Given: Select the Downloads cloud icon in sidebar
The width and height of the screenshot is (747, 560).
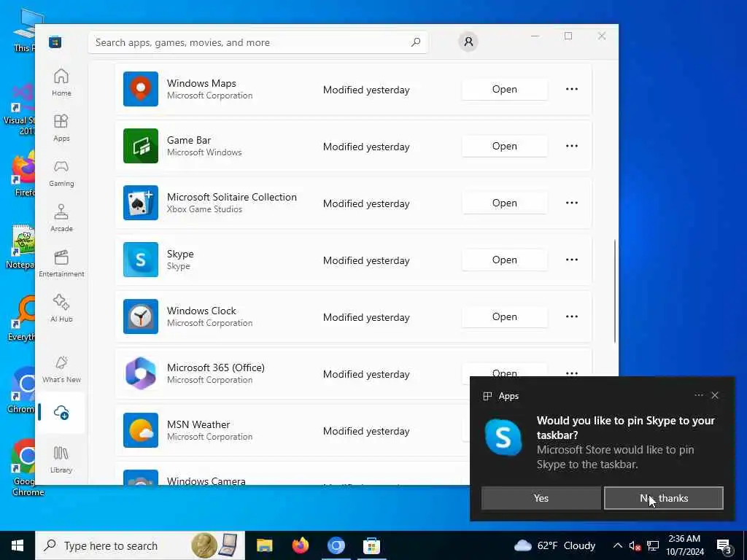Looking at the screenshot, I should point(61,413).
